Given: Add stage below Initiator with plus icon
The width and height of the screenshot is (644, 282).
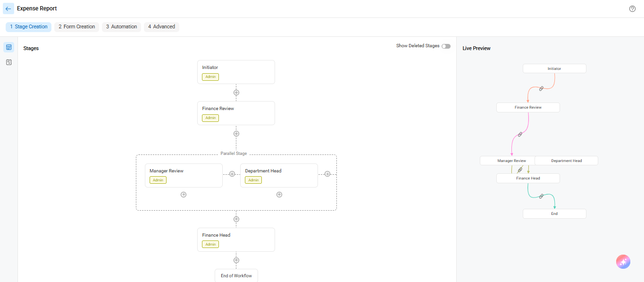Looking at the screenshot, I should coord(236,93).
